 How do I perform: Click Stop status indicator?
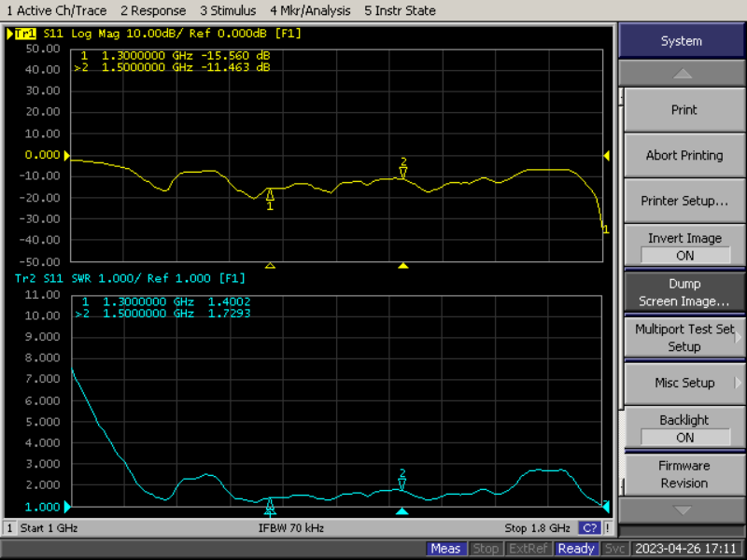[486, 549]
